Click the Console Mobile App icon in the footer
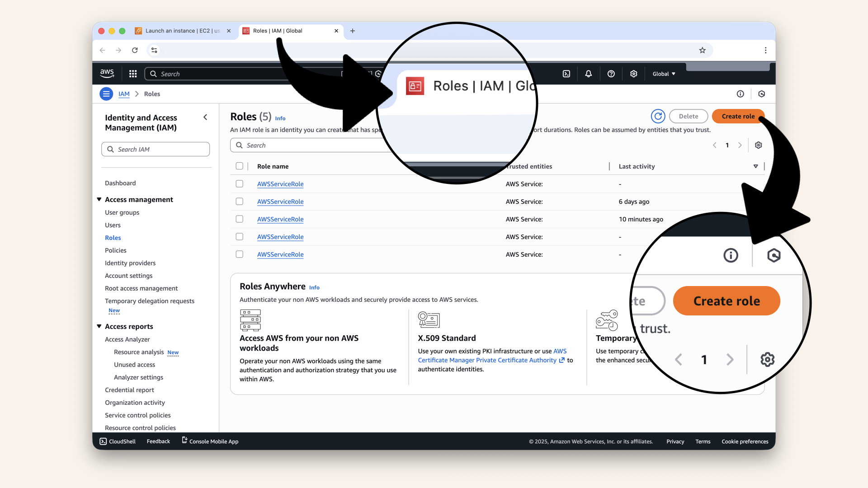Screen dimensions: 868x488 pyautogui.click(x=184, y=441)
